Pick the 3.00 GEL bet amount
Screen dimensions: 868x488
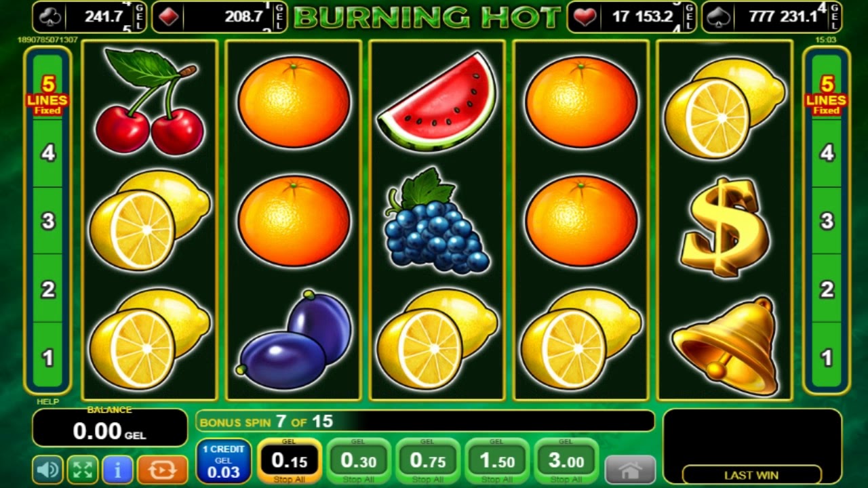566,461
